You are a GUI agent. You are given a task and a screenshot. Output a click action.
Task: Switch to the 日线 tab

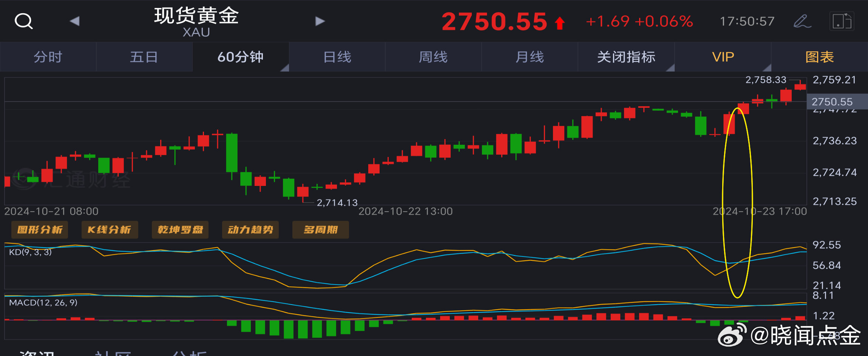click(337, 57)
